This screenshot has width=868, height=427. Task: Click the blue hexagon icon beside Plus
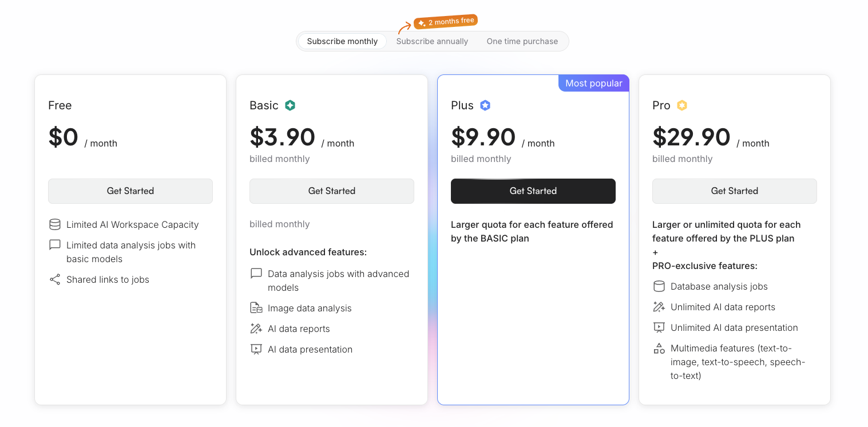[x=485, y=105]
